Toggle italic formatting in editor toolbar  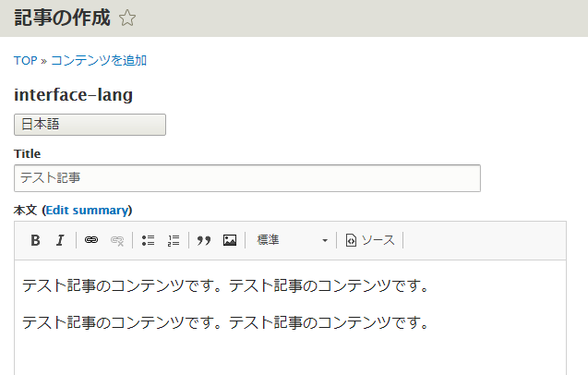pos(60,240)
